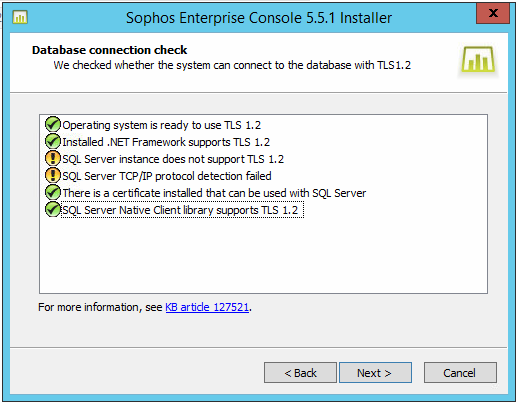Click the Sophos logo in header
Viewport: 518px width, 403px height.
pos(478,59)
